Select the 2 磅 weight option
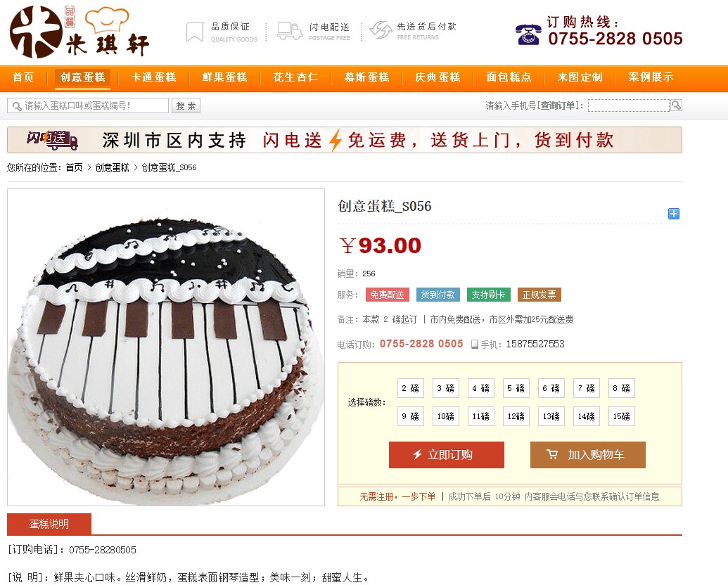This screenshot has width=728, height=585. [411, 388]
